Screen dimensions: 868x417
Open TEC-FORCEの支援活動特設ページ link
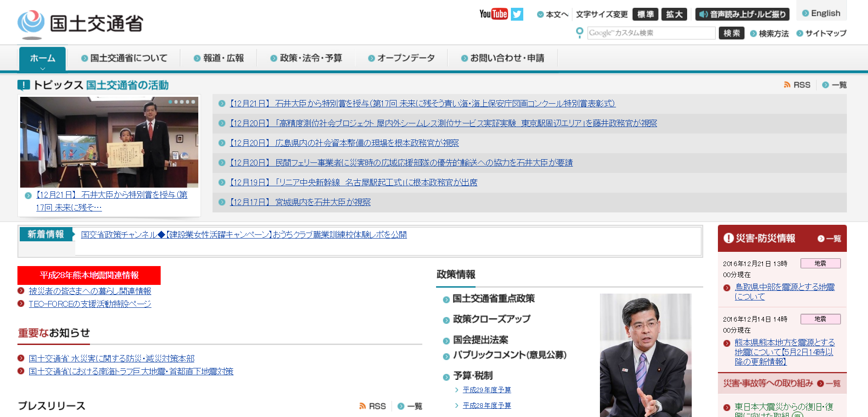90,304
